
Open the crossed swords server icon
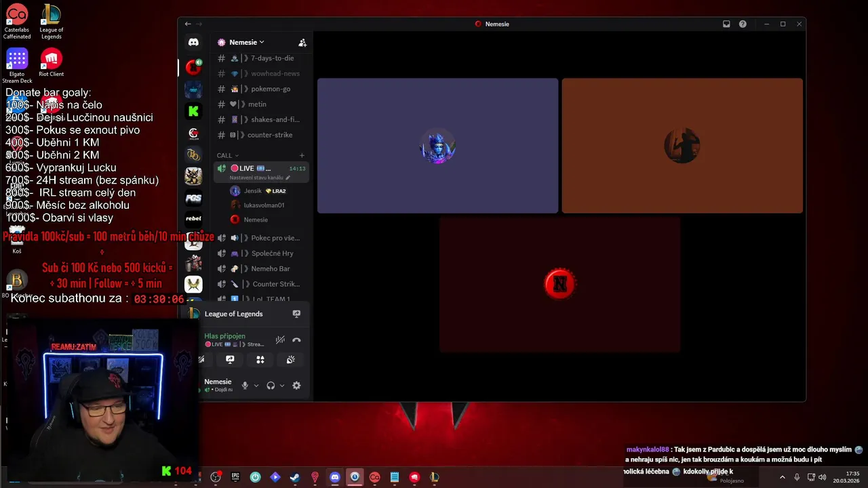(193, 284)
